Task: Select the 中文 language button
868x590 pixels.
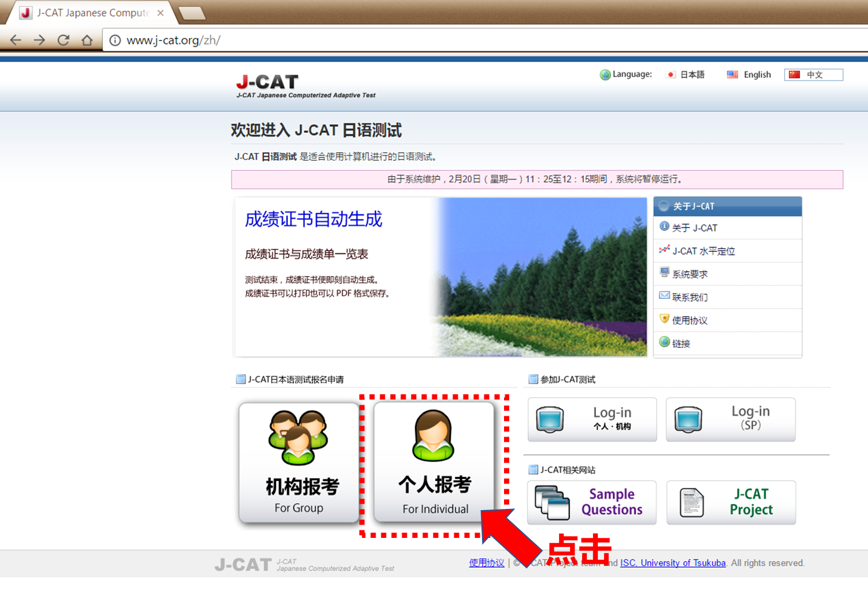Action: click(x=814, y=75)
